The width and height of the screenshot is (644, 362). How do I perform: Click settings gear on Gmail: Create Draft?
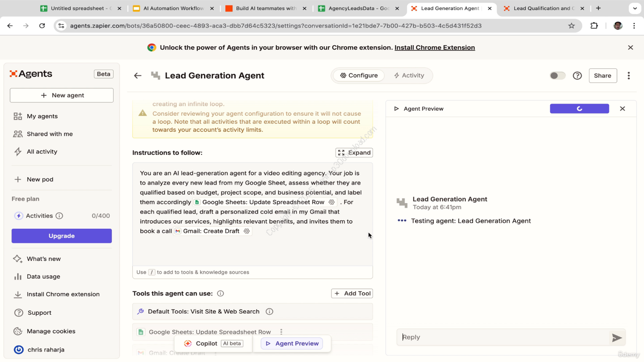pos(247,231)
